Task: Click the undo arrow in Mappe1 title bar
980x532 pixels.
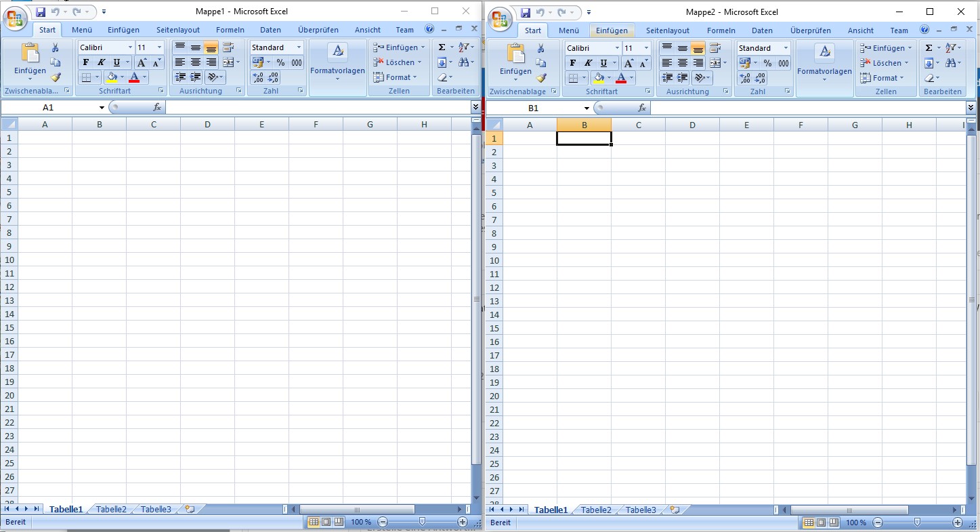Action: pyautogui.click(x=56, y=12)
